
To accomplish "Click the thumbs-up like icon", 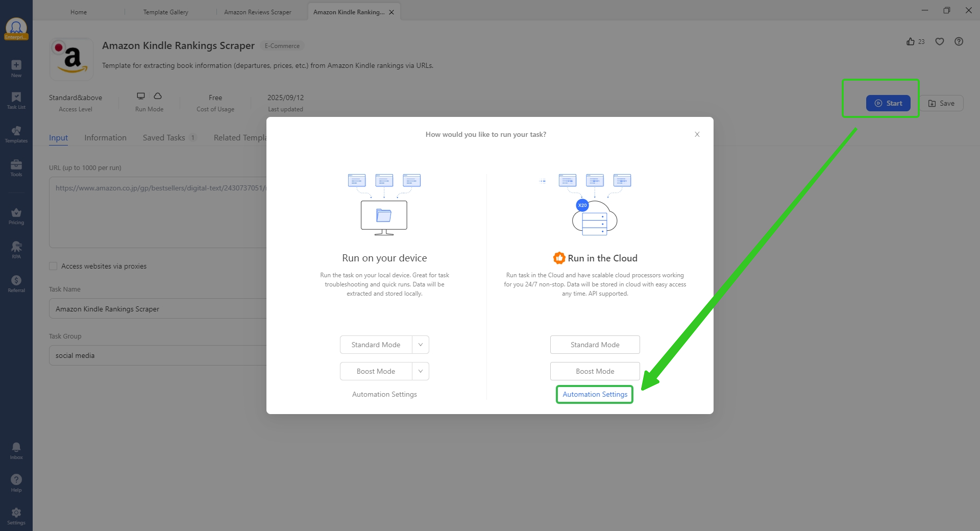I will [910, 42].
